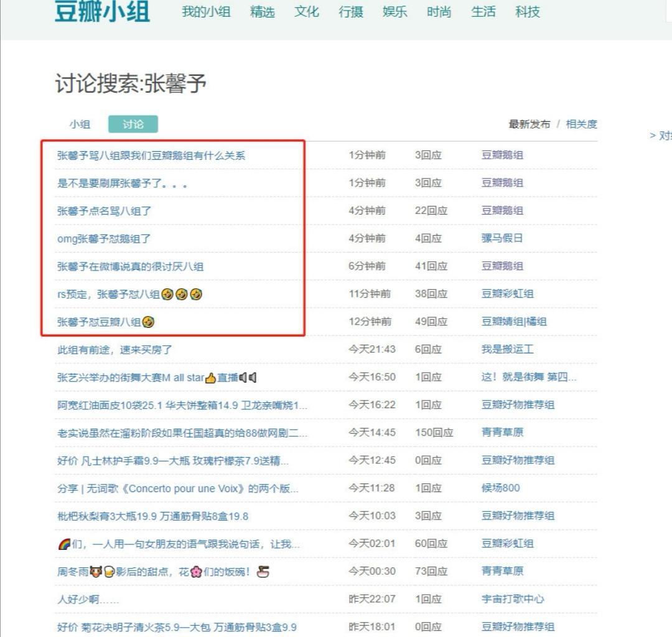Open post 好价 菊花决明子清火茶5.9一大包
672x637 pixels.
click(x=177, y=627)
